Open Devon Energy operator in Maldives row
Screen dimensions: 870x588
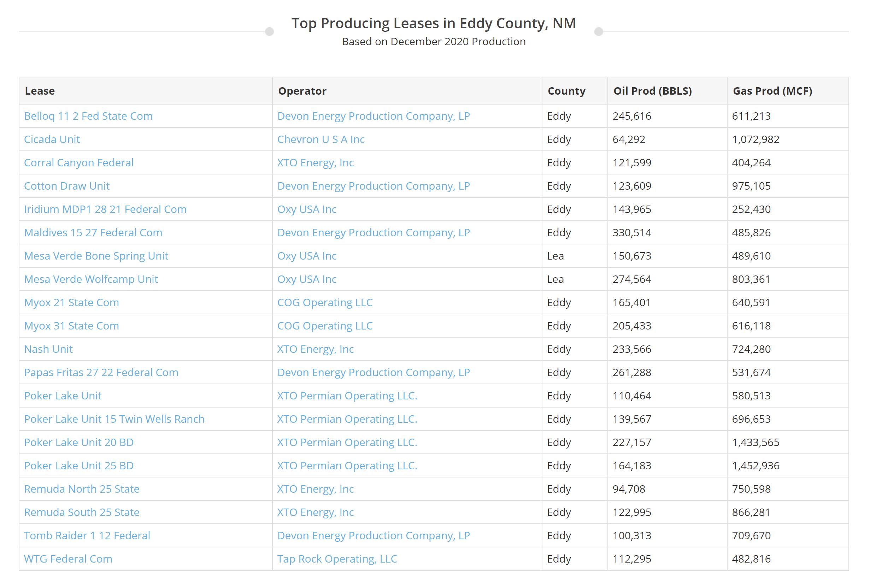pyautogui.click(x=374, y=233)
